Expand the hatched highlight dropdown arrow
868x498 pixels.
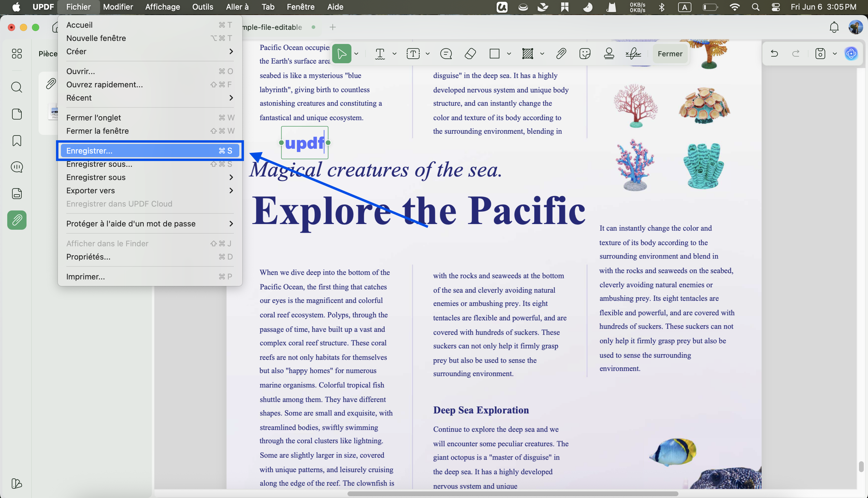click(x=542, y=54)
